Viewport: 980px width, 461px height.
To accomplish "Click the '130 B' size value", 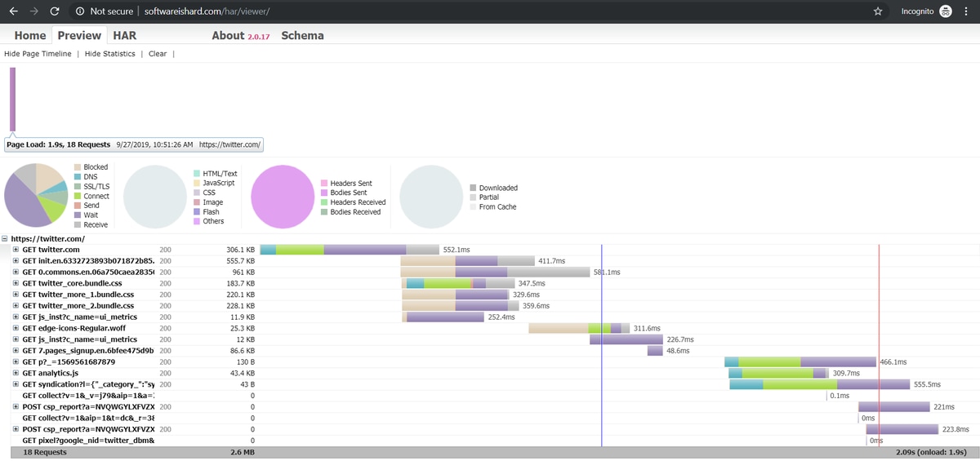I will (x=246, y=361).
